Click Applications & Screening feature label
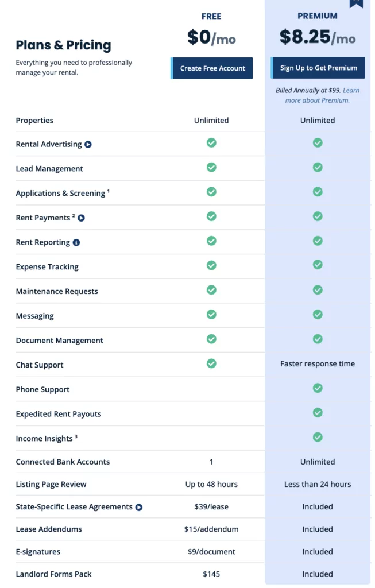The image size is (375, 588). pos(60,193)
